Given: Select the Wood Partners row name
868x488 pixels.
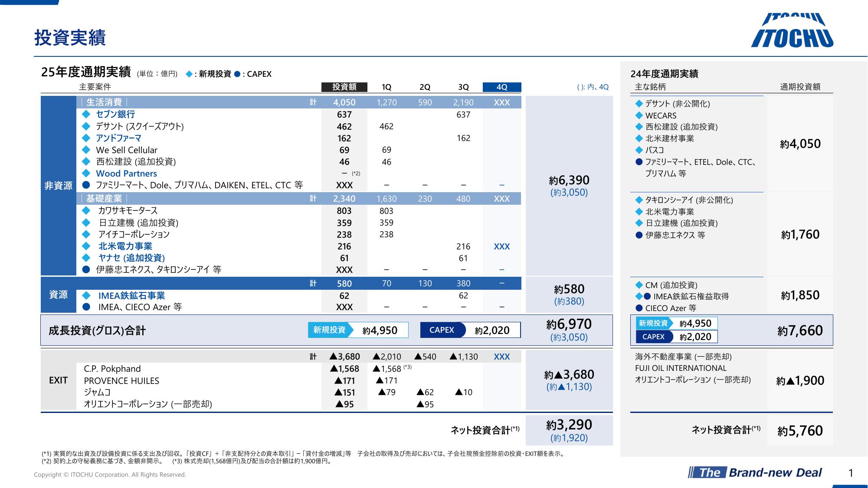Looking at the screenshot, I should click(127, 174).
